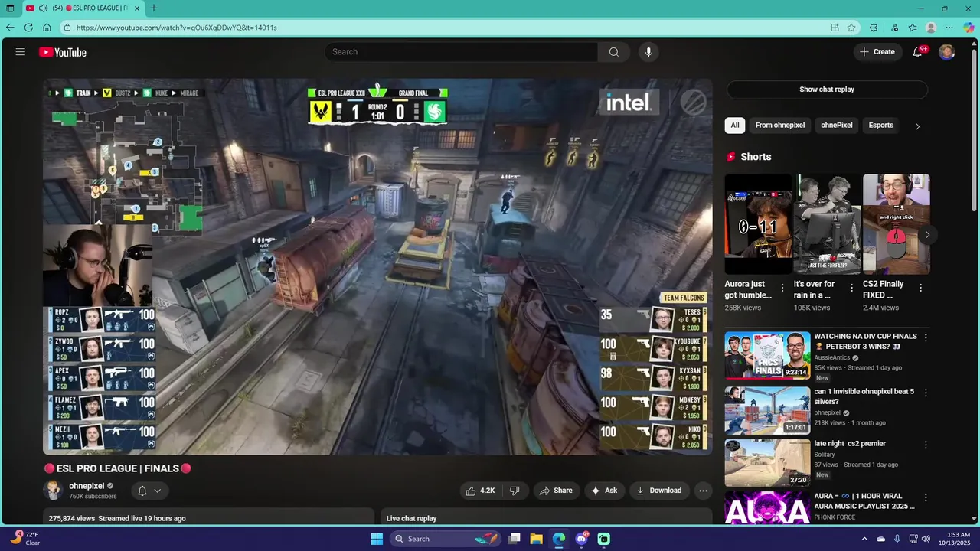Open It's over for rain short thumbnail
Screen dimensions: 980x551
[827, 223]
